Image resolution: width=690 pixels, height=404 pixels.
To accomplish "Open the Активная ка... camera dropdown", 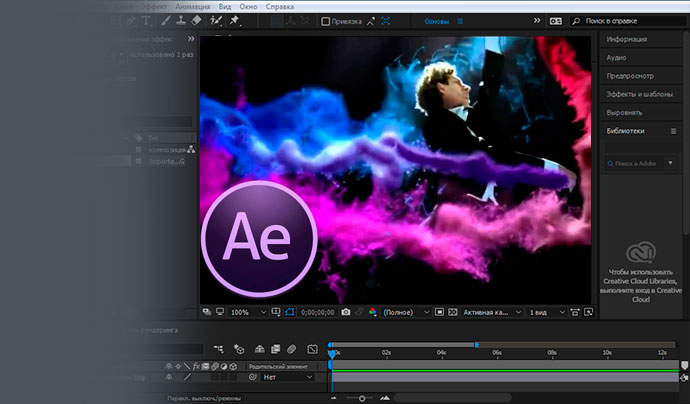I will [x=492, y=312].
